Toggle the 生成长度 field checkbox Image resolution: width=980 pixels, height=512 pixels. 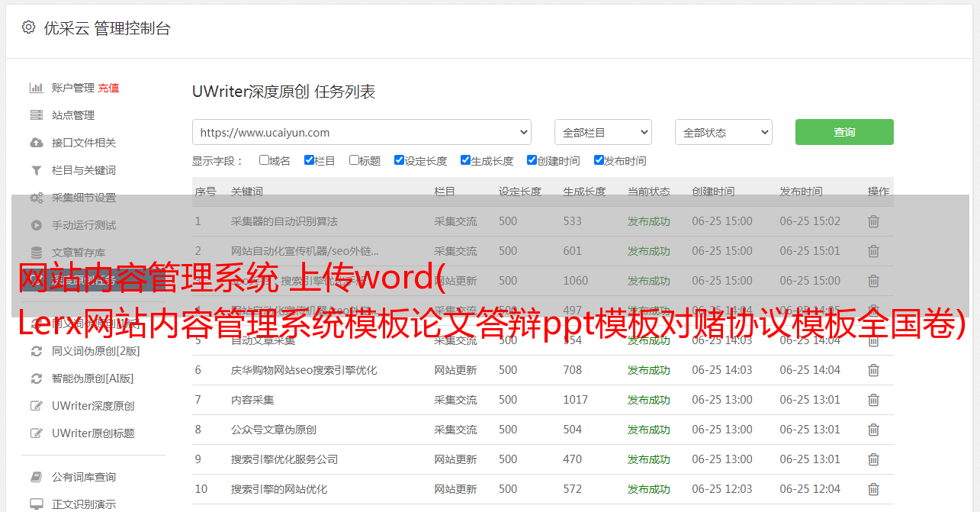[465, 160]
